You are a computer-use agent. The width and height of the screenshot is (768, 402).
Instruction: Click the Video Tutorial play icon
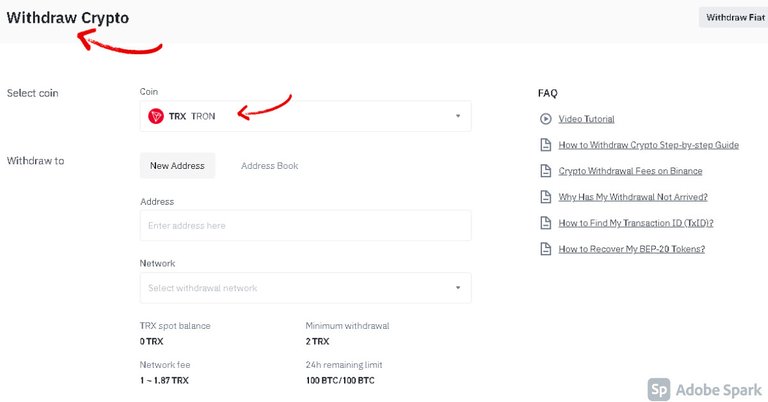pyautogui.click(x=546, y=119)
